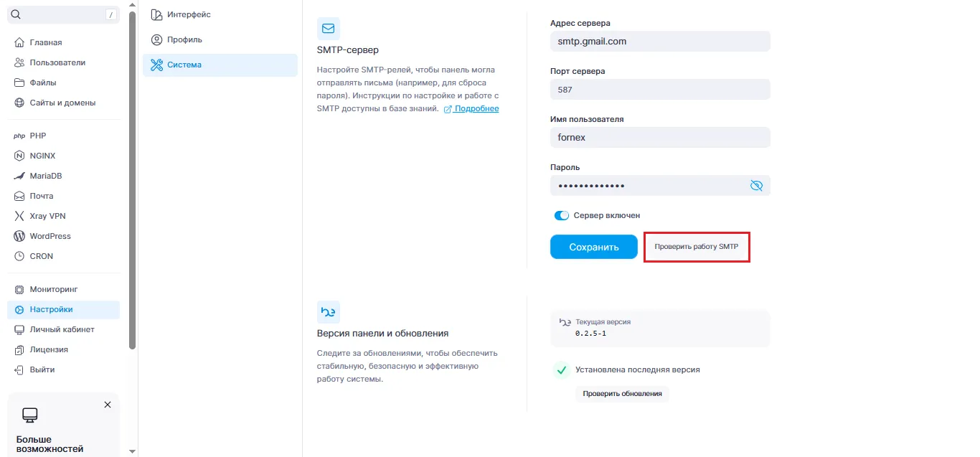This screenshot has width=980, height=457.
Task: Click the Почта envelope icon
Action: [19, 196]
